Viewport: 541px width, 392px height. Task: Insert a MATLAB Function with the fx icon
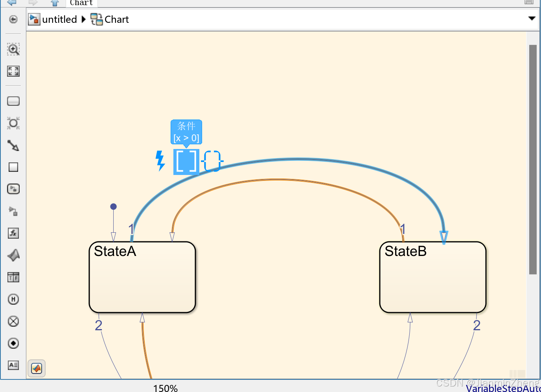13,233
